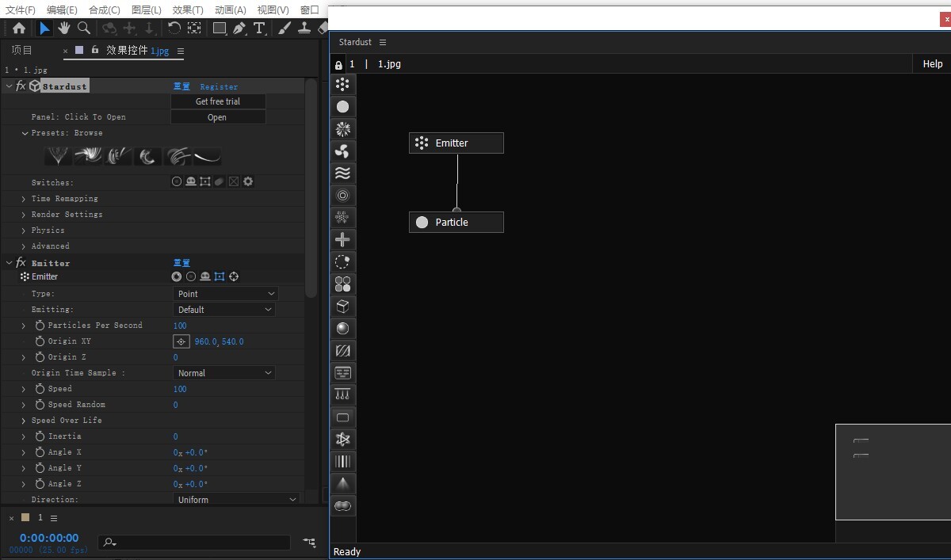Click the light-cone node icon in sidebar
The image size is (951, 560).
tap(342, 483)
